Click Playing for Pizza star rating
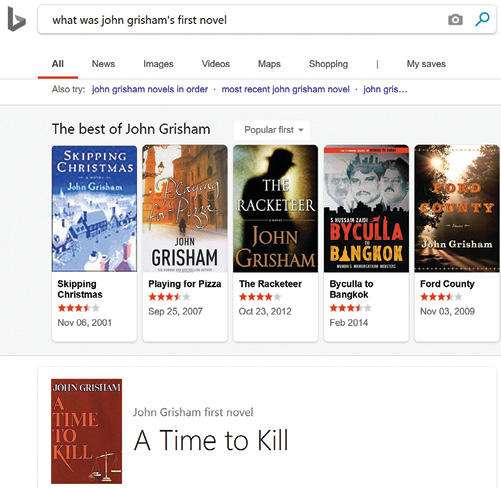 click(x=169, y=297)
